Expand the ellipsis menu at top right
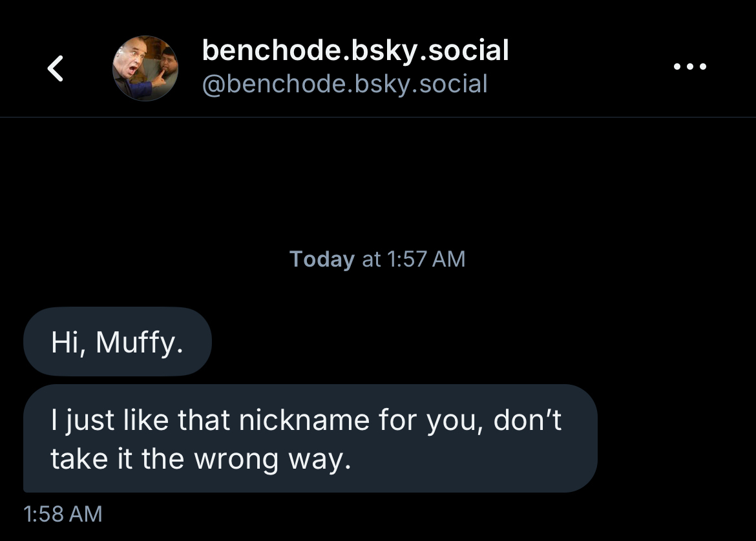756x541 pixels. pos(689,66)
